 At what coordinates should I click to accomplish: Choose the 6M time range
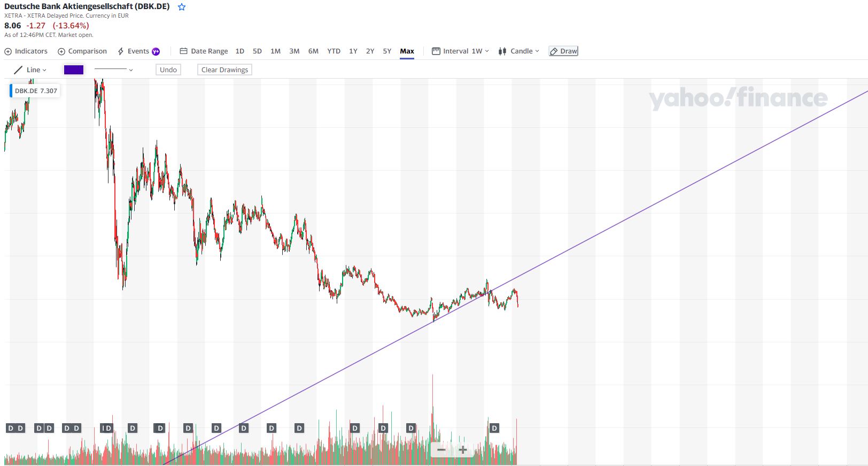pyautogui.click(x=313, y=51)
